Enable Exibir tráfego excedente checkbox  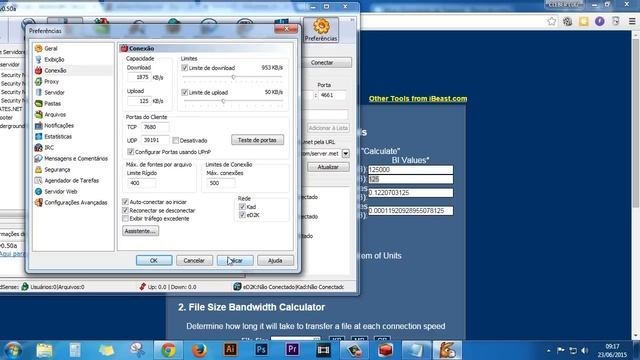pyautogui.click(x=125, y=219)
